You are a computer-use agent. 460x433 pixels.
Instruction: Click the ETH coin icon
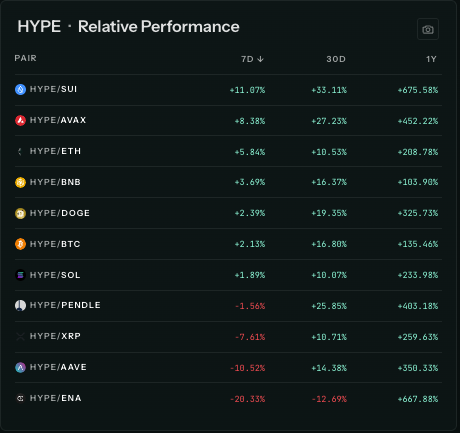pyautogui.click(x=20, y=151)
